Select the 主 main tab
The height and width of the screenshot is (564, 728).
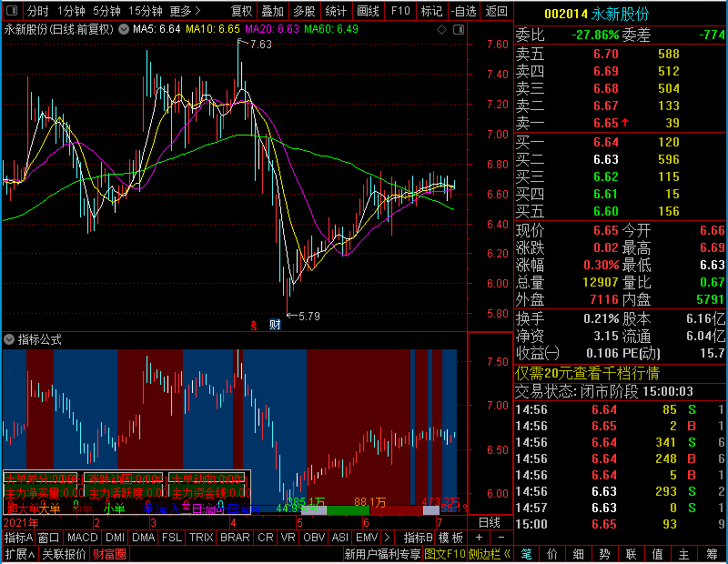[x=684, y=554]
